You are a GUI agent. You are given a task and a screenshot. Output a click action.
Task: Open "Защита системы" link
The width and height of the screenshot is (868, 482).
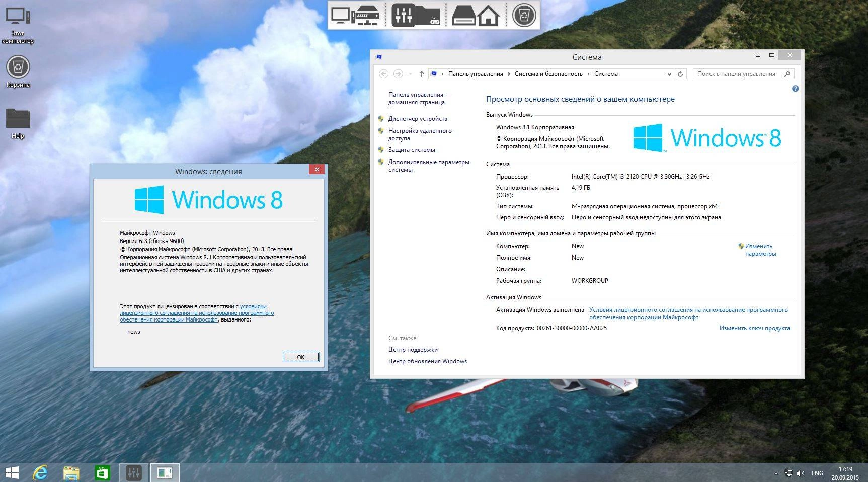coord(412,150)
